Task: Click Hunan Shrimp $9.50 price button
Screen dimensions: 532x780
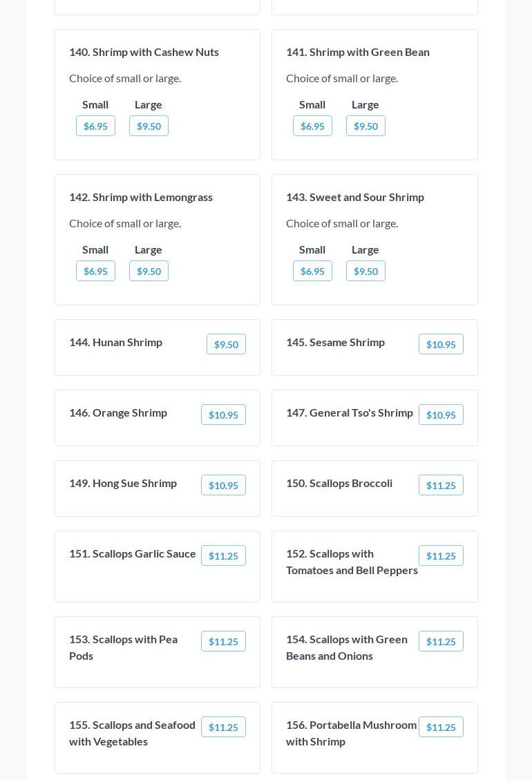Action: [226, 344]
